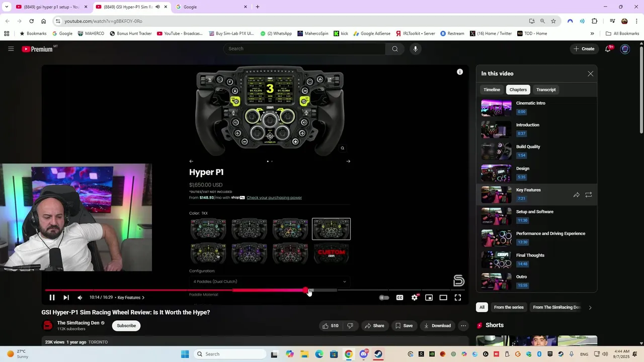The height and width of the screenshot is (362, 644).
Task: Dislike the video with thumbs down
Action: pyautogui.click(x=350, y=326)
